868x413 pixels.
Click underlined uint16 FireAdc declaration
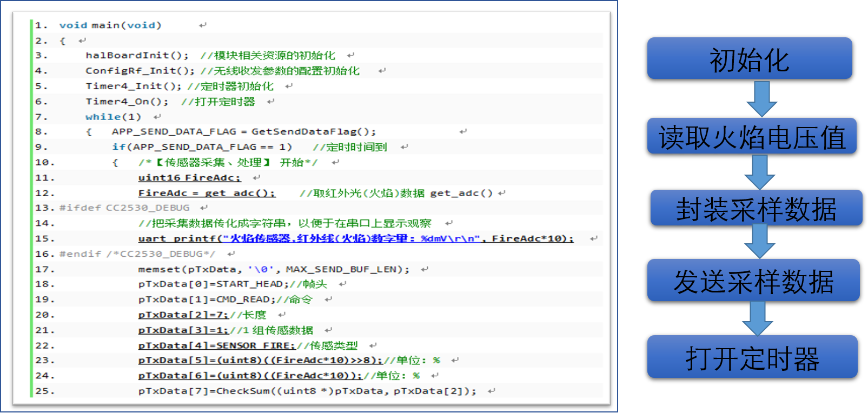(x=189, y=178)
